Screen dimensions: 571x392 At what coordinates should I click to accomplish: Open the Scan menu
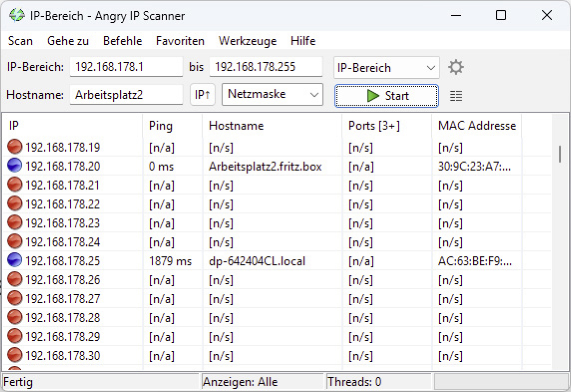pos(19,41)
